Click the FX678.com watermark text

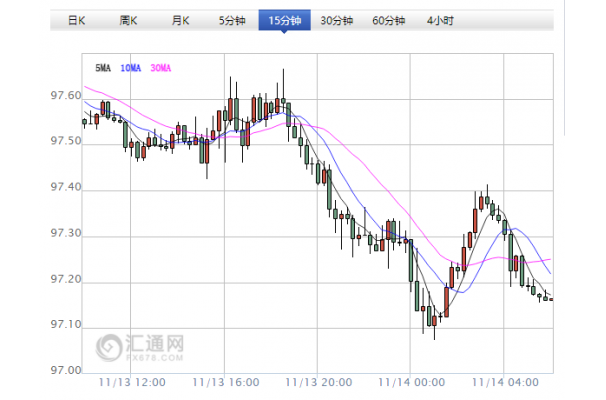156,356
